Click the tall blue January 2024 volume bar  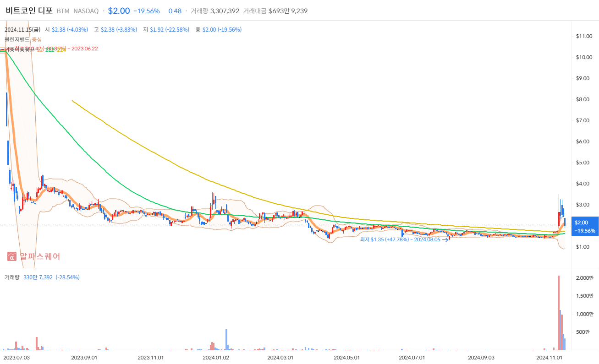(226, 340)
